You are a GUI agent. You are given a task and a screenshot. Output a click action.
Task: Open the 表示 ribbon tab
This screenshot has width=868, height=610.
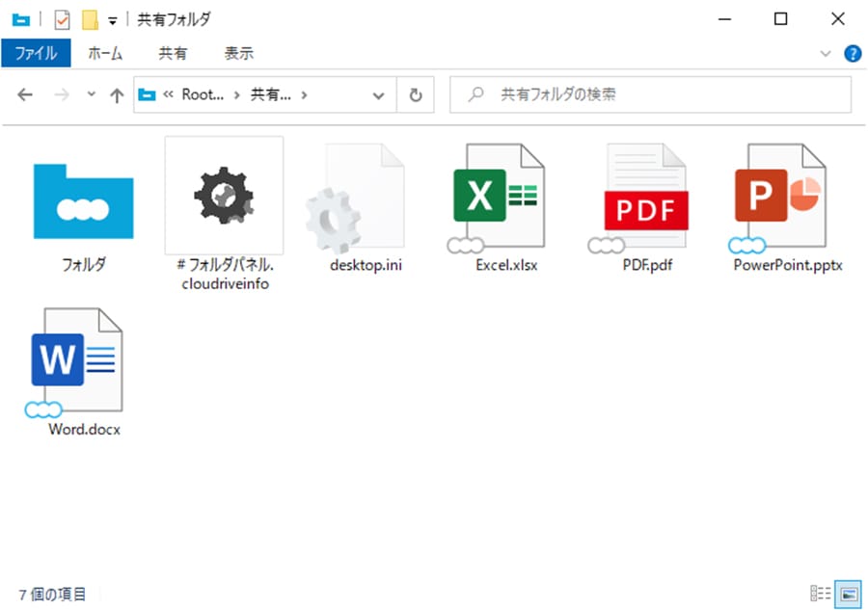(x=239, y=53)
